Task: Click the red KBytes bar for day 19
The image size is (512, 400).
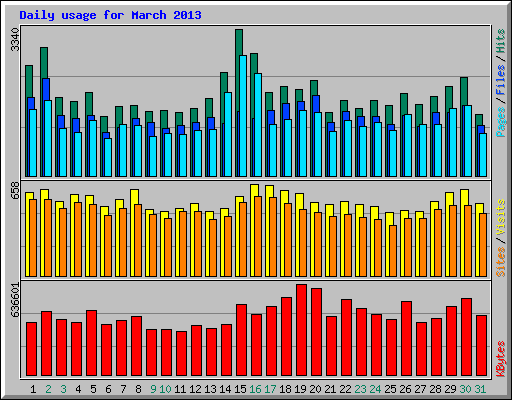Action: click(301, 330)
